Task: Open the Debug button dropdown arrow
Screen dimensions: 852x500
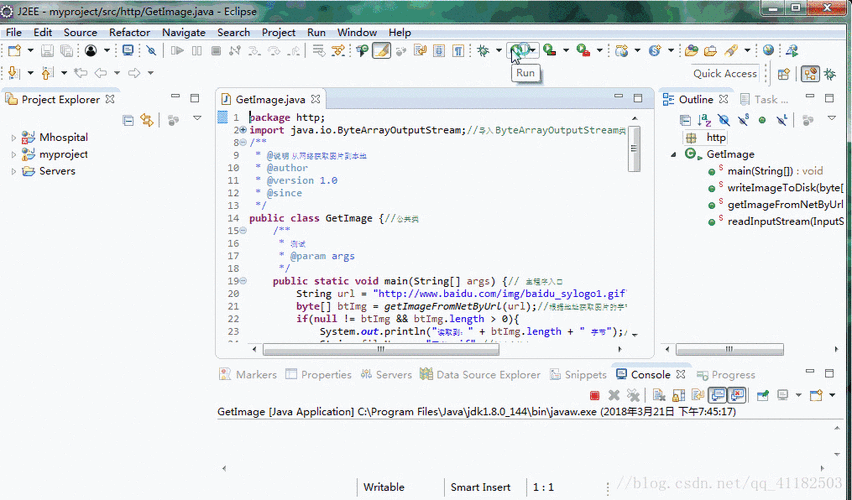Action: click(498, 51)
